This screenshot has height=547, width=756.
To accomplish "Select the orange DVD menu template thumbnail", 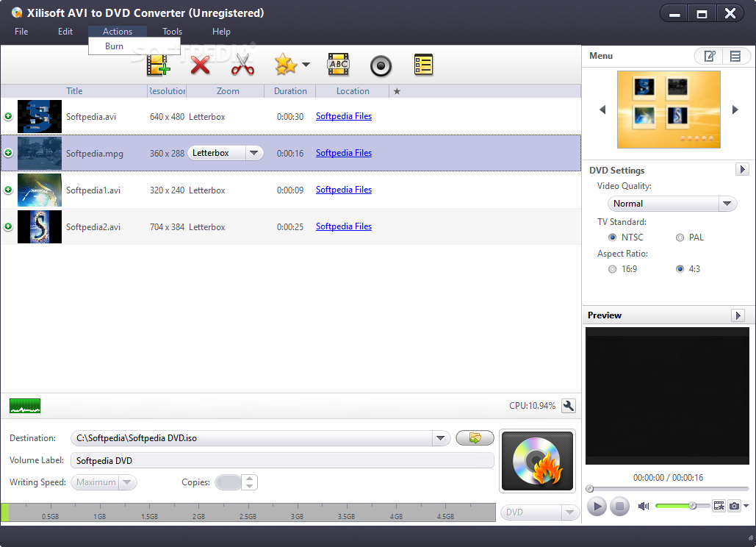I will pos(669,110).
